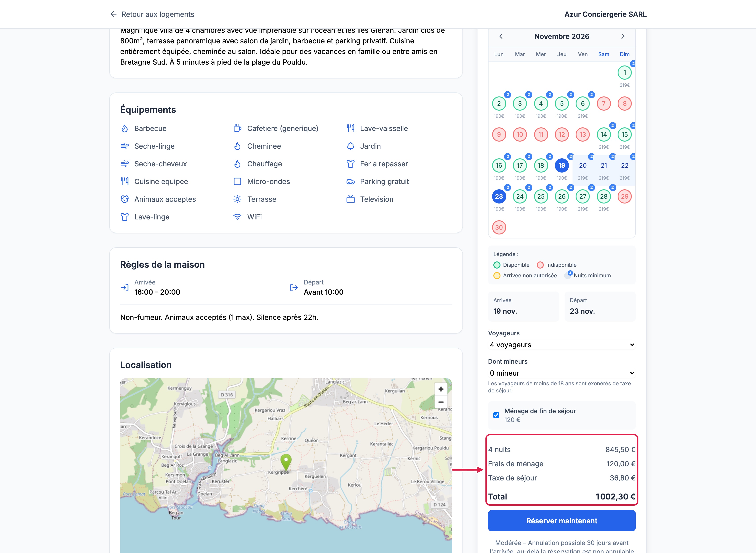Click the WiFi signal icon

(x=237, y=217)
